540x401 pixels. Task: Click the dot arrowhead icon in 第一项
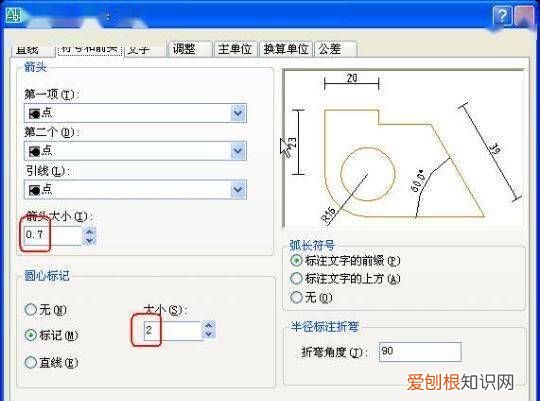(34, 113)
